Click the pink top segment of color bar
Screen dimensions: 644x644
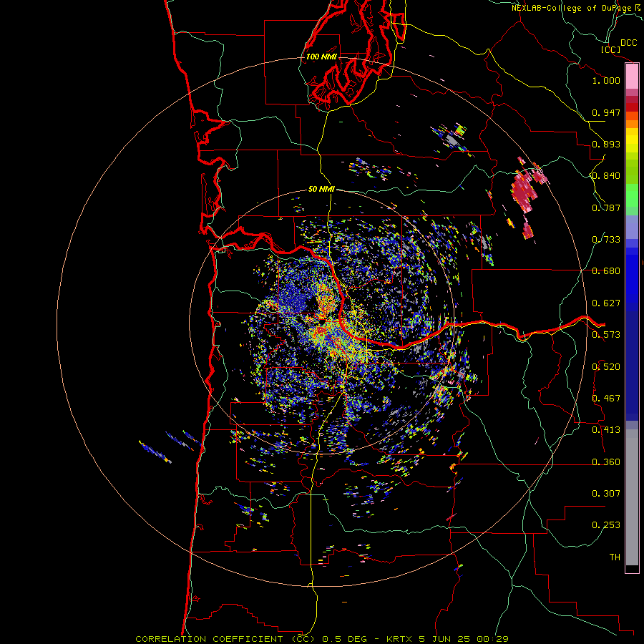coord(632,77)
